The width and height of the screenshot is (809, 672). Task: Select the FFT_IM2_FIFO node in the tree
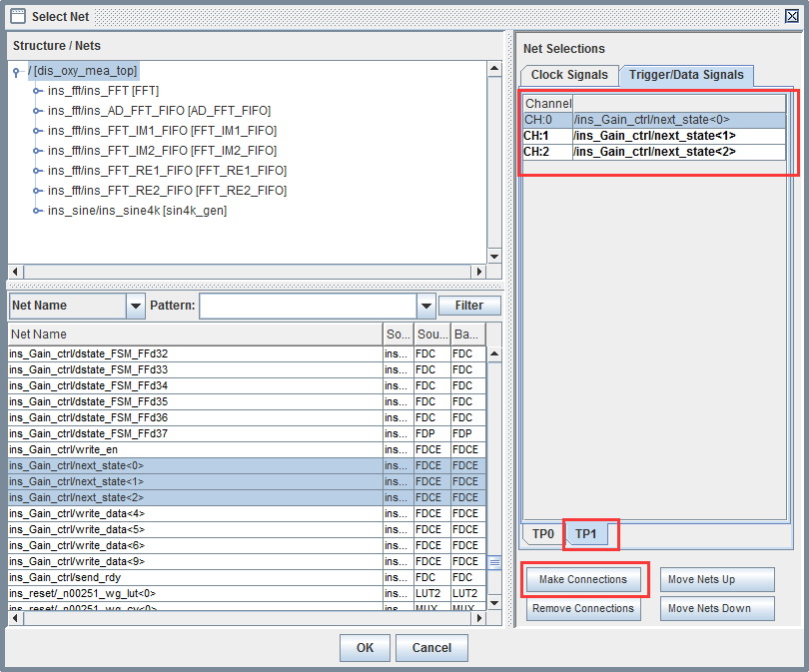point(160,151)
